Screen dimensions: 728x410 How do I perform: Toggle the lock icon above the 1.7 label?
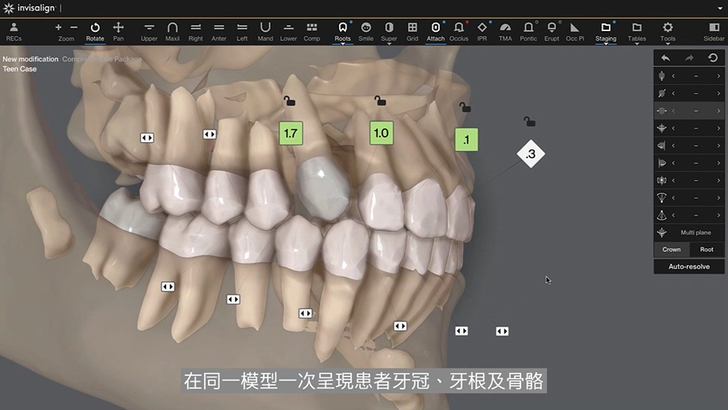coord(289,100)
